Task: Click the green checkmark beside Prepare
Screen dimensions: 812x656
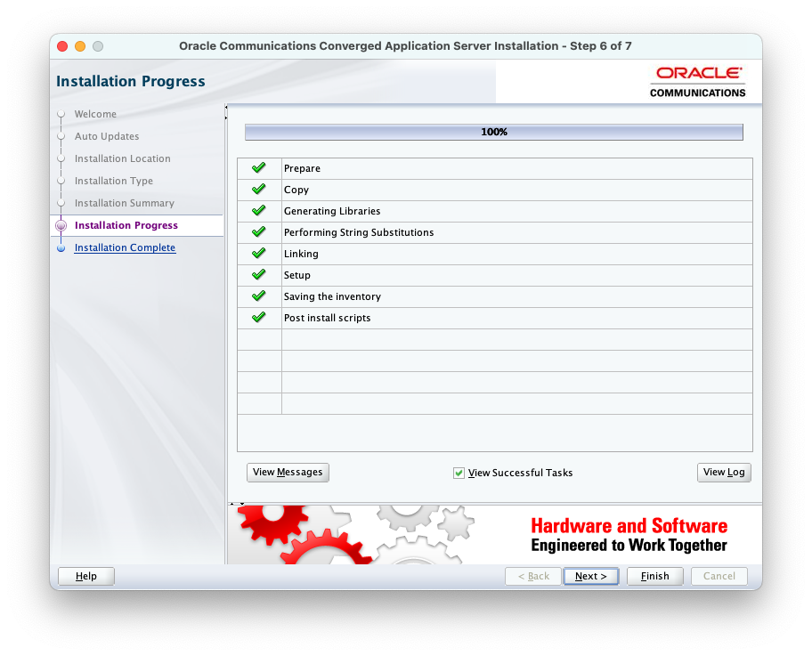Action: pyautogui.click(x=258, y=167)
